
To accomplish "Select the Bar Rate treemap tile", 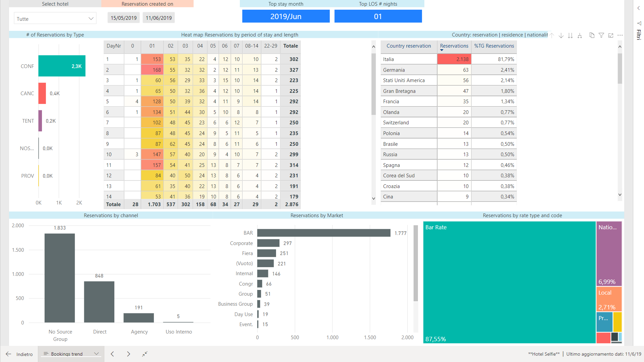I will coord(509,282).
